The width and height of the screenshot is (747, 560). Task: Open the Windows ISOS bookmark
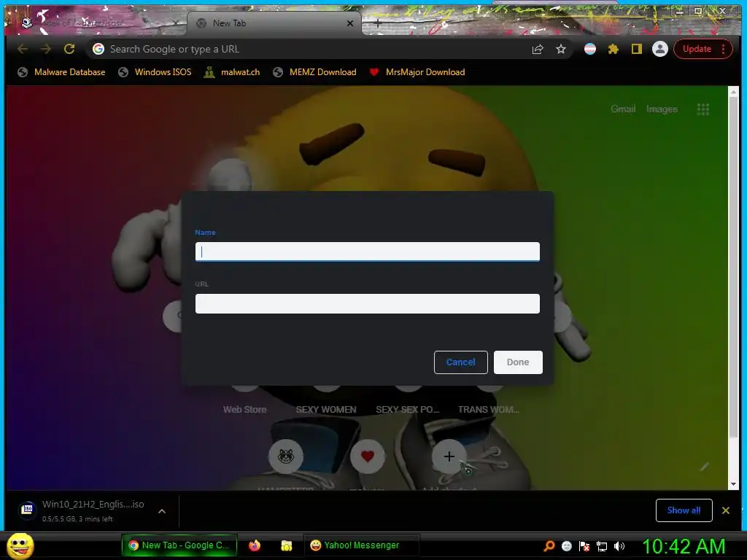(155, 72)
